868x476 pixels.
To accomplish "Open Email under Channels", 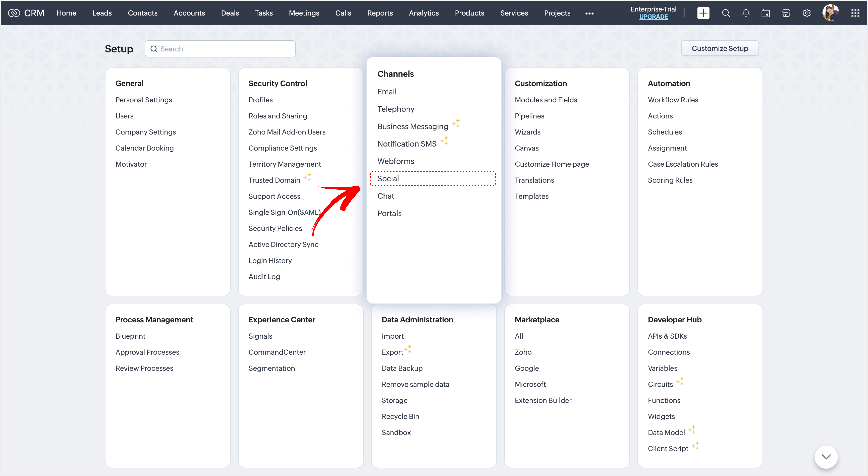I will 387,92.
